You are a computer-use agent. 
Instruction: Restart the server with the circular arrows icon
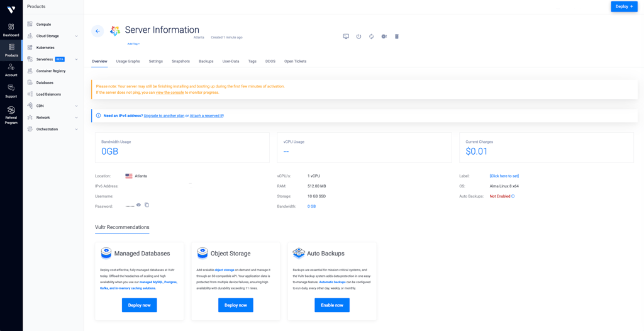371,36
